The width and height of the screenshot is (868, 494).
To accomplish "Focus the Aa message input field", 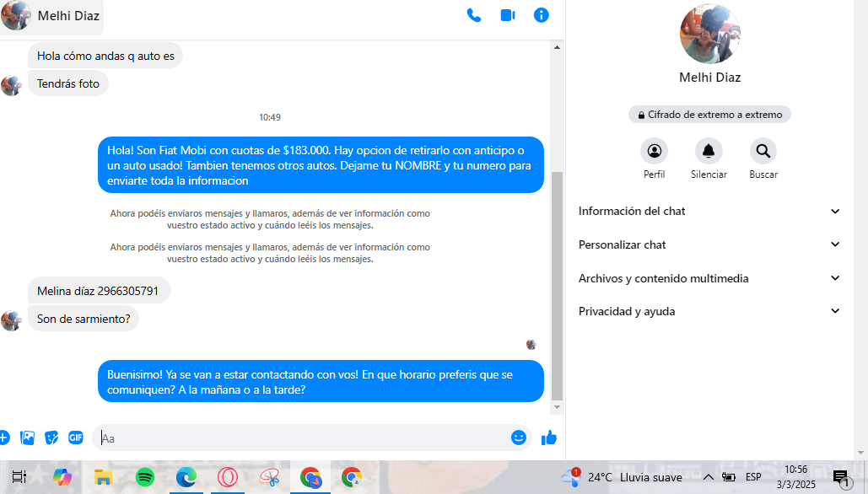I will tap(304, 438).
